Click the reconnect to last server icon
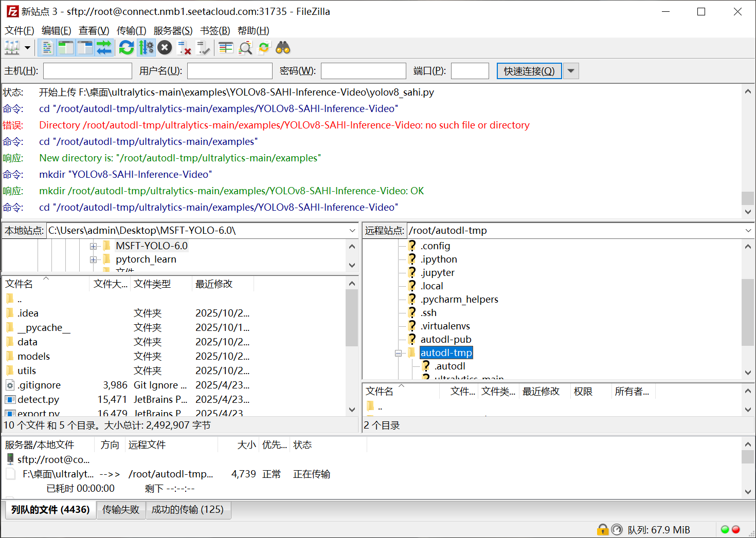This screenshot has width=756, height=538. tap(203, 48)
